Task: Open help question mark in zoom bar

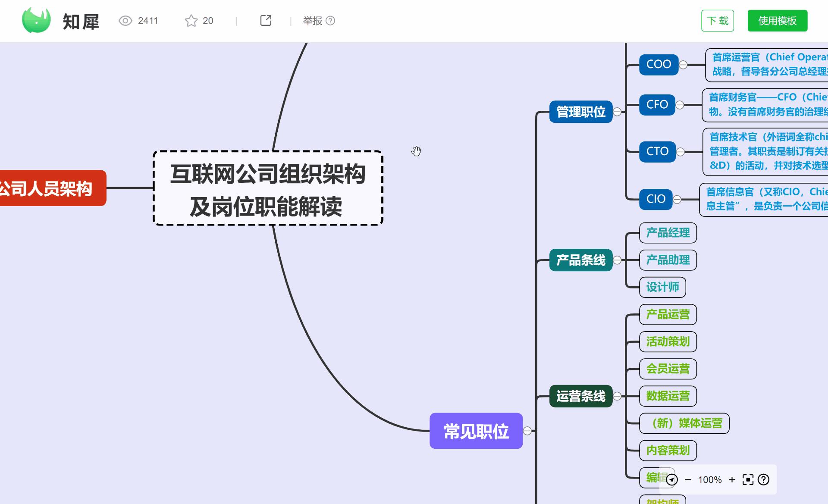Action: 763,479
